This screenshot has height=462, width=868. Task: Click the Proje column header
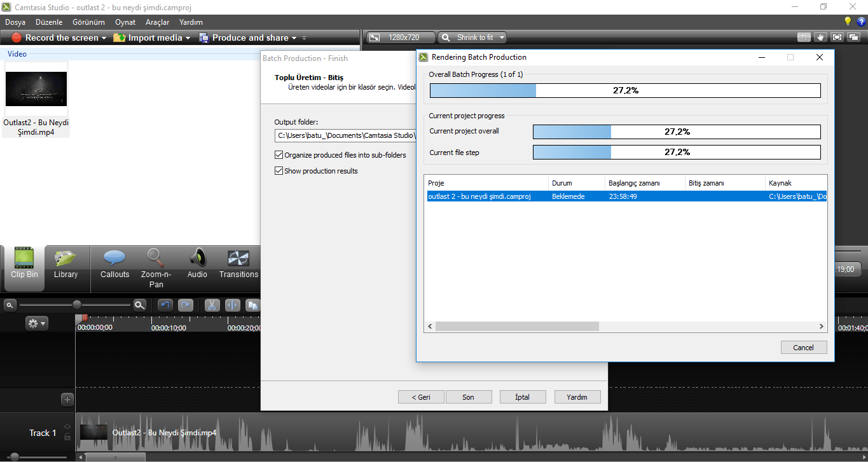tap(486, 183)
